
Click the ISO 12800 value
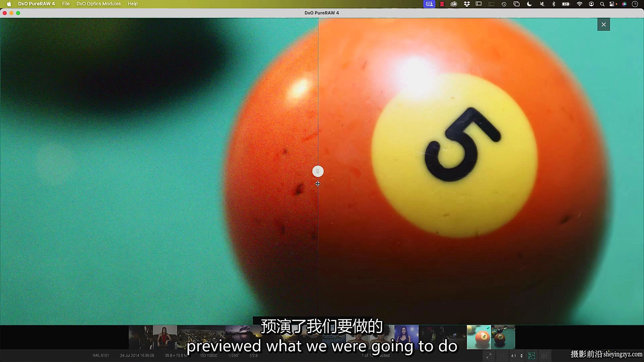point(209,356)
